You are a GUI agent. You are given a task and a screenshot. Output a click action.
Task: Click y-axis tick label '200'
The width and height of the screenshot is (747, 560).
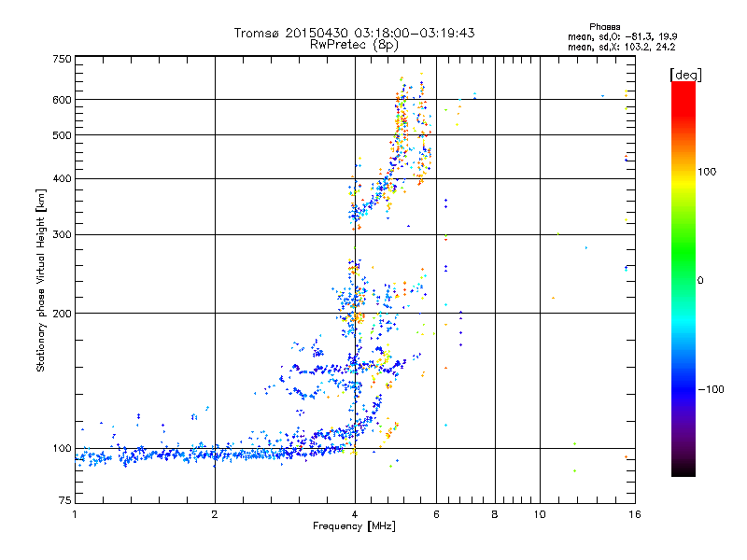(63, 314)
